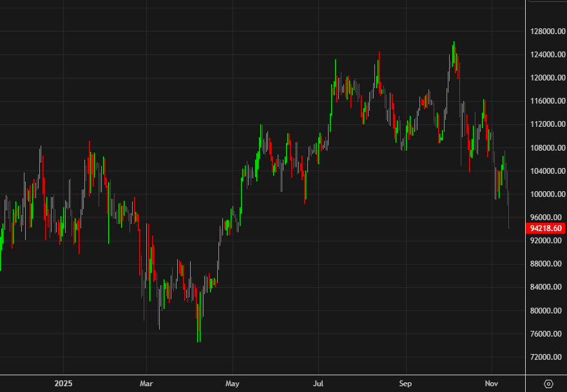Viewport: 567px width, 392px height.
Task: Click the 116000.00 price axis label
Action: [x=545, y=101]
